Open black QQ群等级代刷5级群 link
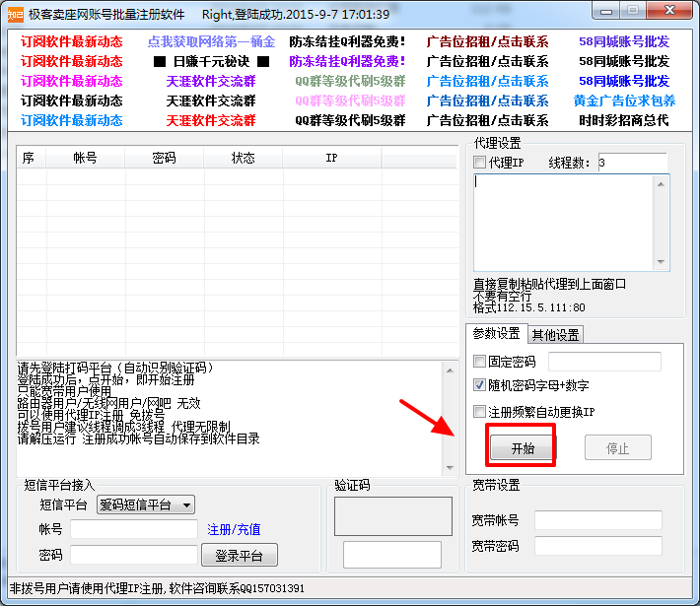This screenshot has width=700, height=606. click(x=350, y=120)
